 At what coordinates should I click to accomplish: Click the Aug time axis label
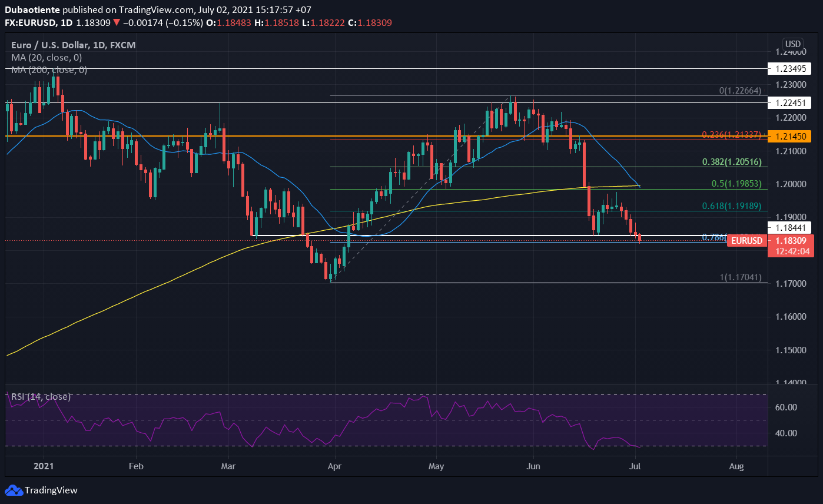pos(736,466)
